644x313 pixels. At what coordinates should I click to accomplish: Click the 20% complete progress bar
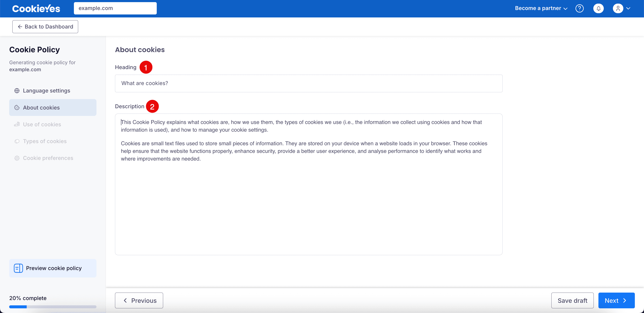53,307
